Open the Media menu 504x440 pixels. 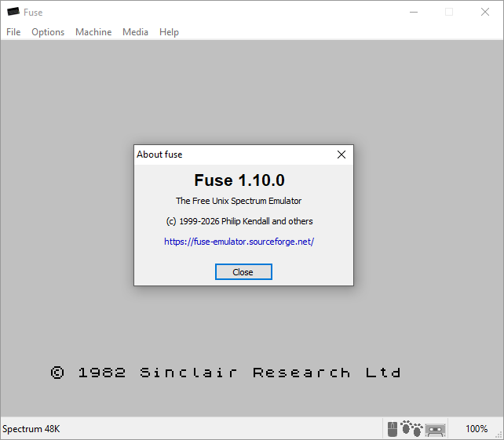[x=135, y=32]
